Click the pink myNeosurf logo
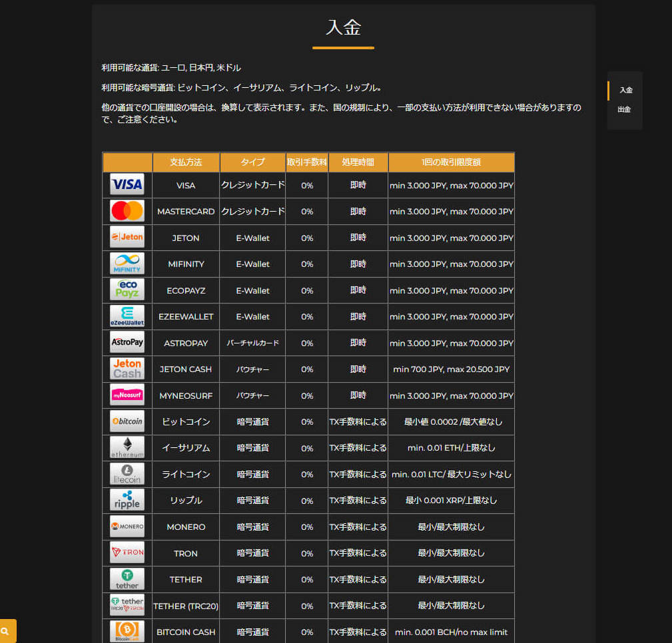The height and width of the screenshot is (643, 672). click(127, 395)
